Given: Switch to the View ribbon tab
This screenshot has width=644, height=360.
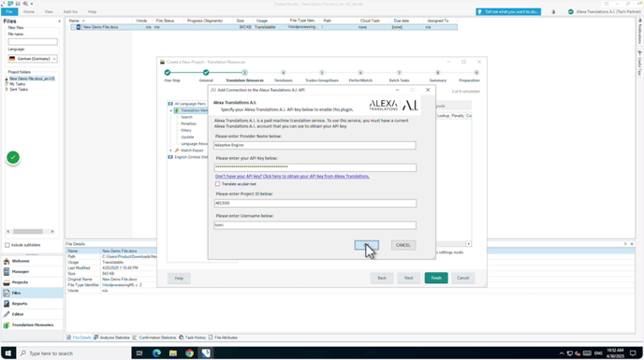Looking at the screenshot, I should 49,11.
